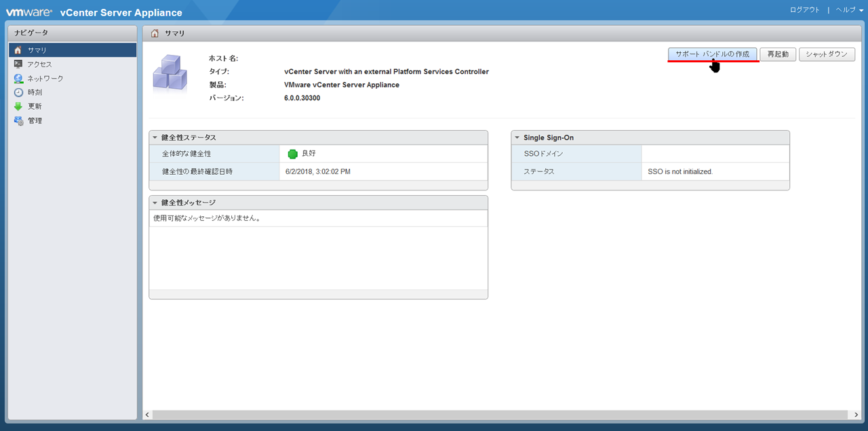Click the vCenter Server Appliance title

pos(121,12)
